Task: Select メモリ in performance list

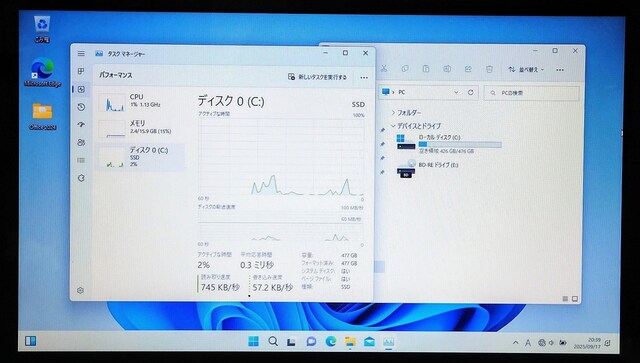Action: pyautogui.click(x=140, y=128)
